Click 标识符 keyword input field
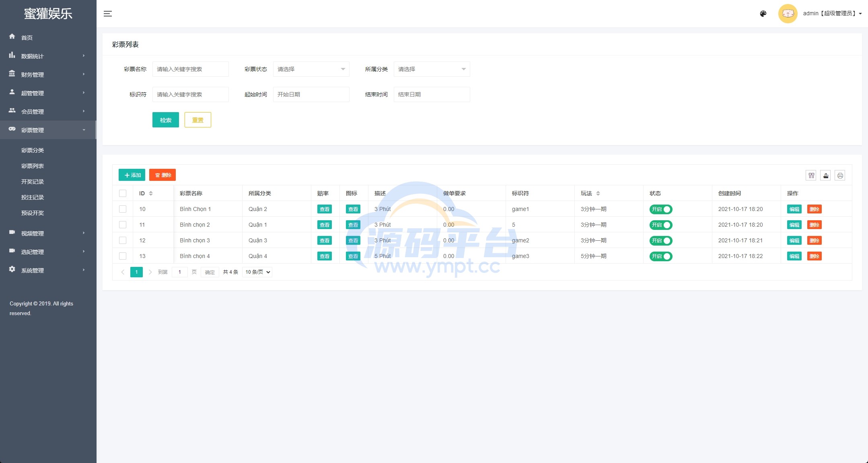The image size is (868, 463). coord(190,94)
